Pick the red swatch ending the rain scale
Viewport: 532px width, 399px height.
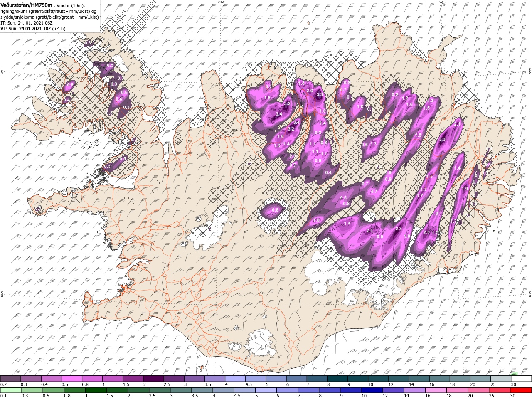coord(521,390)
